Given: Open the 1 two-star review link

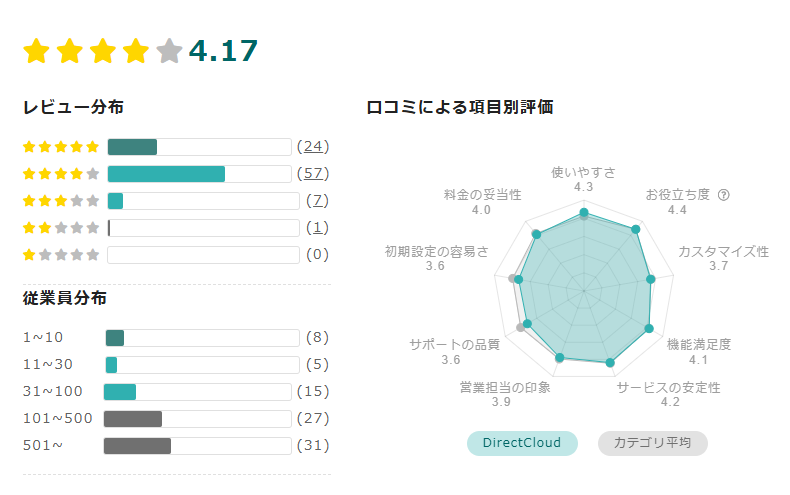Looking at the screenshot, I should point(317,228).
